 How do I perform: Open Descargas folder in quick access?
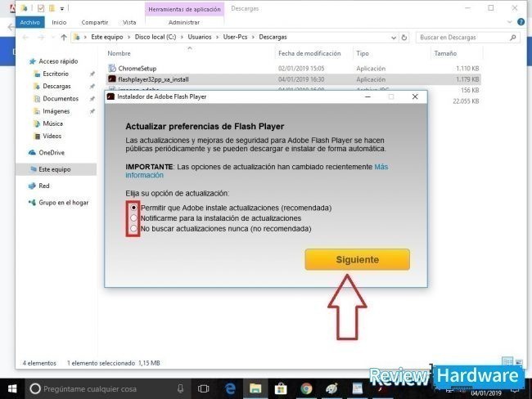pyautogui.click(x=56, y=86)
